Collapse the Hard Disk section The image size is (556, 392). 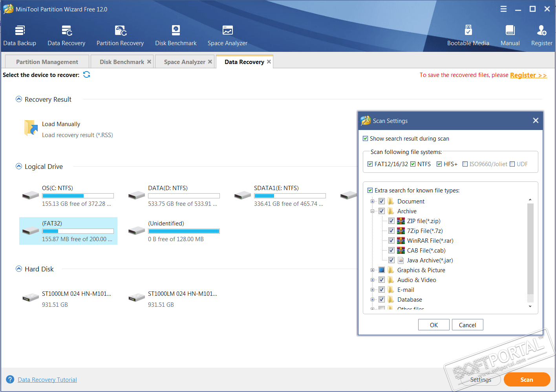click(19, 269)
